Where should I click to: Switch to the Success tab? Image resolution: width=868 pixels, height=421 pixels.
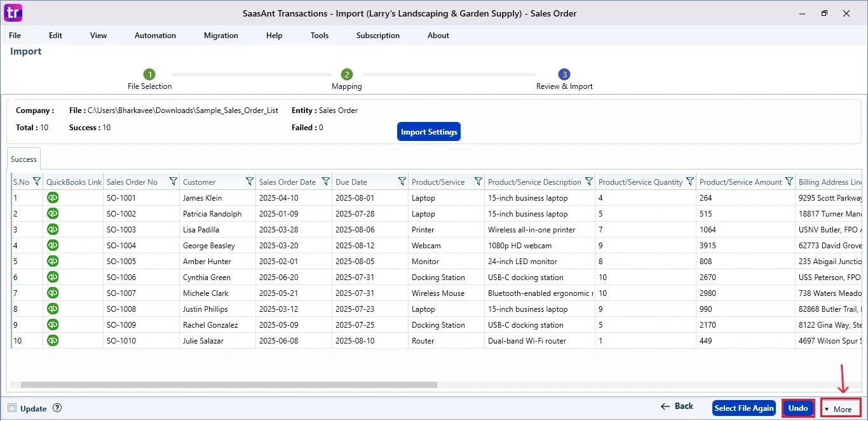pyautogui.click(x=24, y=159)
